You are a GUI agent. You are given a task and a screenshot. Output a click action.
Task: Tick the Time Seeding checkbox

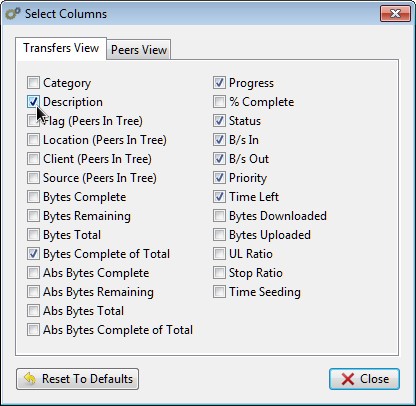point(219,292)
